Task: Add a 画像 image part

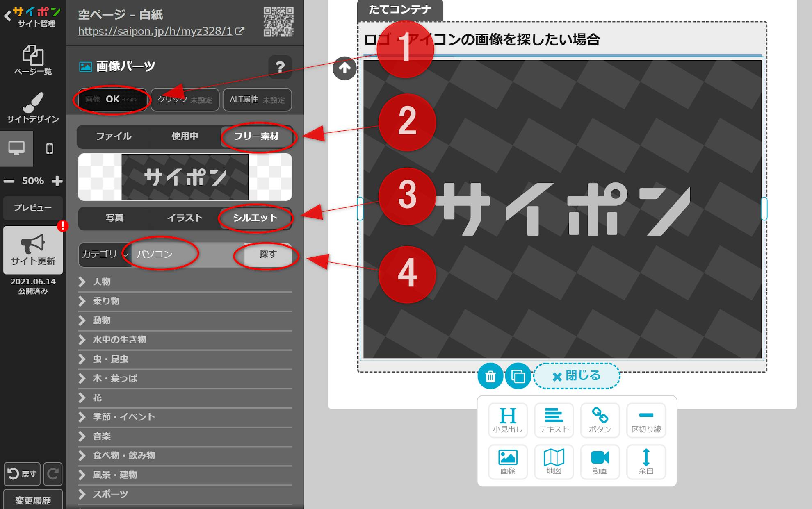Action: coord(508,462)
